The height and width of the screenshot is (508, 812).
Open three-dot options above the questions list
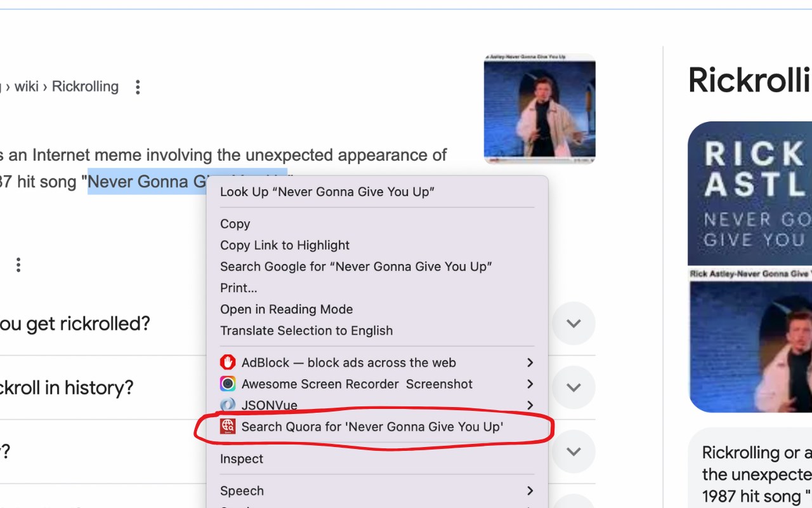point(18,265)
